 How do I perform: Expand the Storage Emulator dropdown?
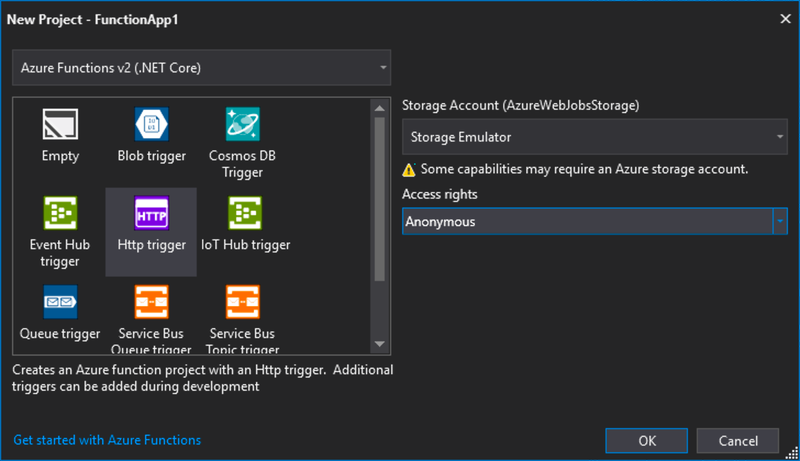coord(595,137)
